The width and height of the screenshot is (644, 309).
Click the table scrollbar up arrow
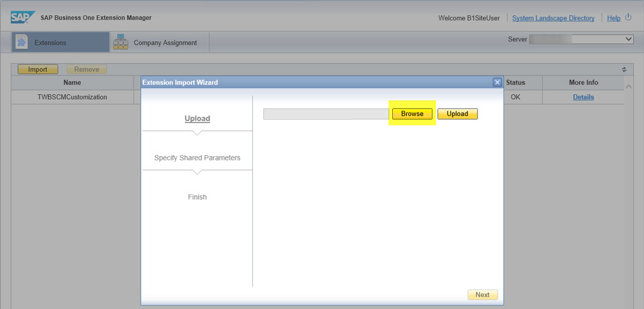click(628, 87)
